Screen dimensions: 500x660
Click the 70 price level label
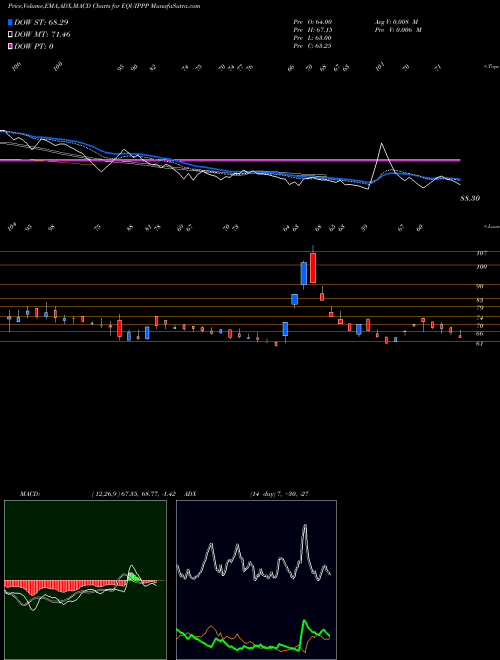(480, 326)
